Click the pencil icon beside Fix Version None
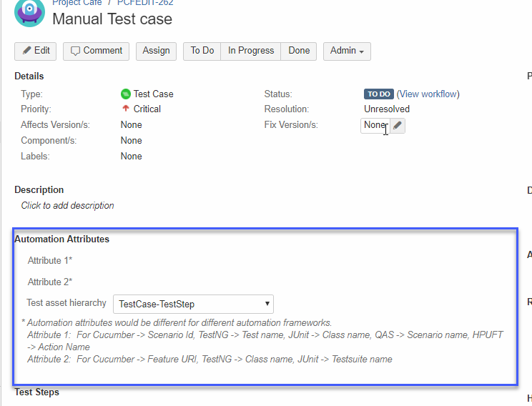532x406 pixels. click(398, 126)
